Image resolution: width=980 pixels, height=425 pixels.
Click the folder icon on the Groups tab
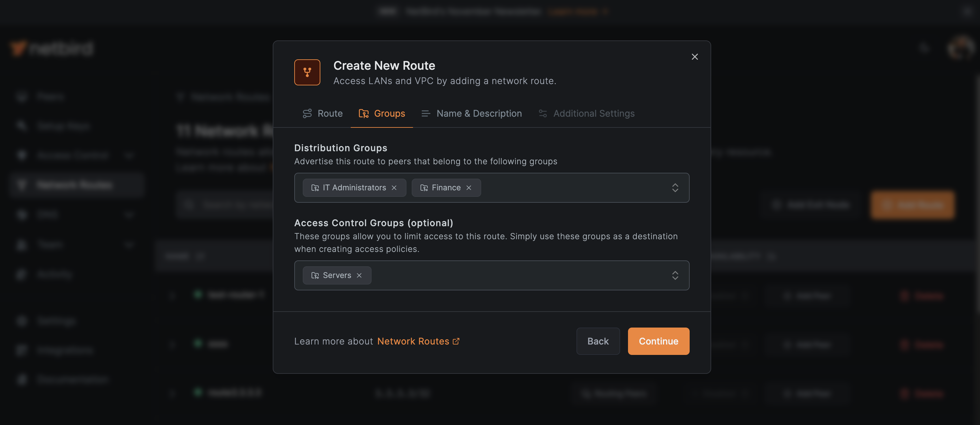click(x=364, y=113)
